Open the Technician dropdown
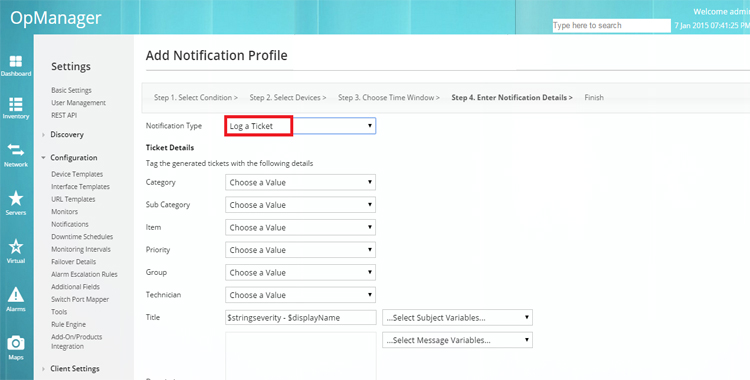This screenshot has width=750, height=380. [300, 295]
